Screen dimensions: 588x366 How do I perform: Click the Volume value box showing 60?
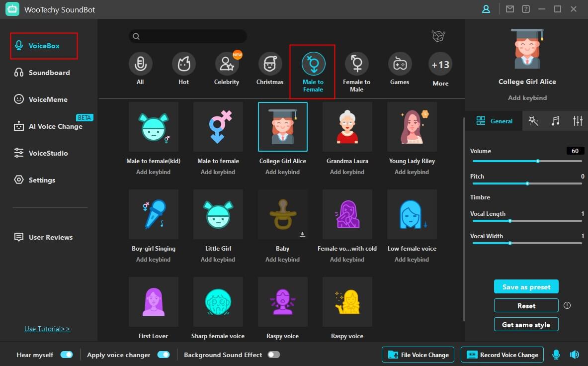coord(575,151)
